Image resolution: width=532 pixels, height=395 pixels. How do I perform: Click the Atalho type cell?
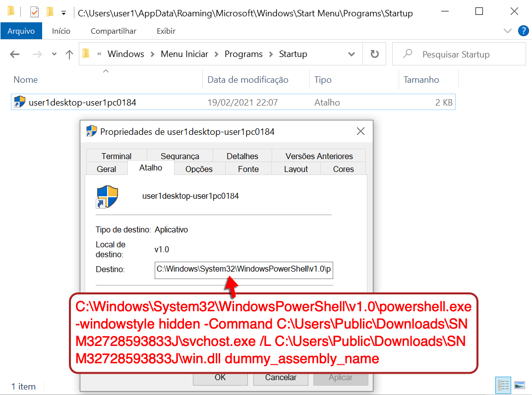click(x=327, y=103)
